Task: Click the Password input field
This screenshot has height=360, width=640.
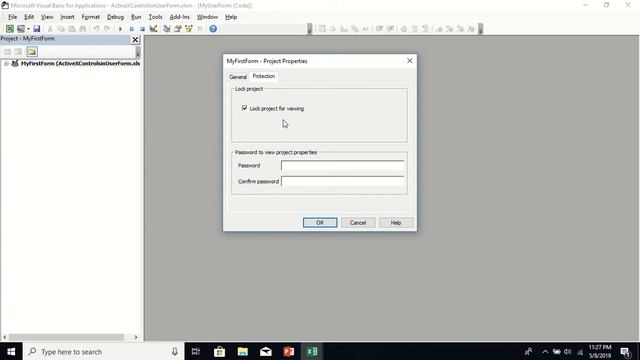Action: tap(342, 165)
